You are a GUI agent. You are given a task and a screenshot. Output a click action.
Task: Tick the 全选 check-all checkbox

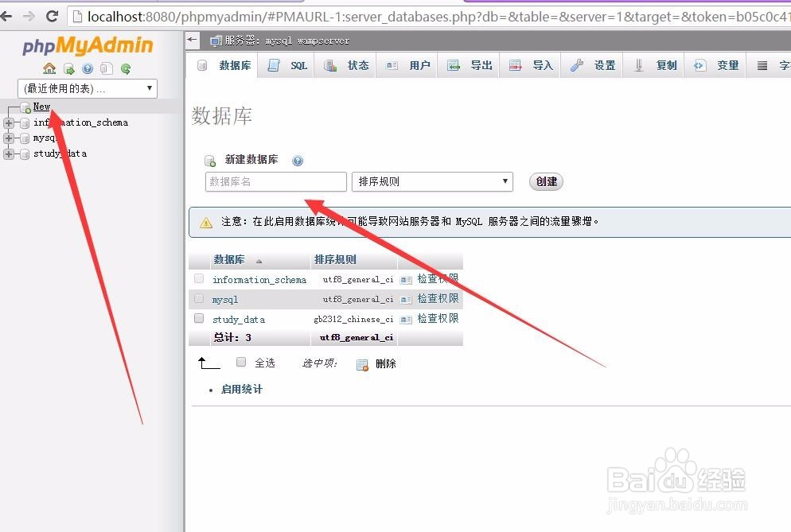click(x=241, y=362)
